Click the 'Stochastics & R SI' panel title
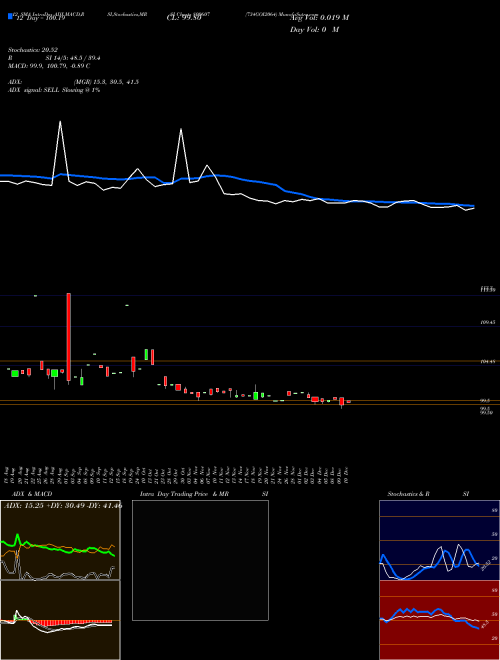500x660 pixels. pos(428,494)
